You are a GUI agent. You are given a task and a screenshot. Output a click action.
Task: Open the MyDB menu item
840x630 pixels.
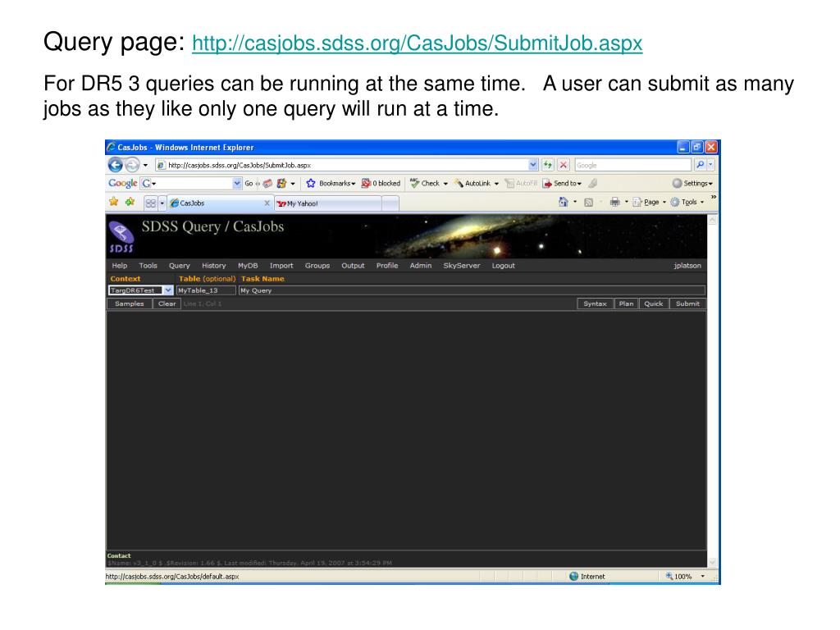[x=248, y=266]
